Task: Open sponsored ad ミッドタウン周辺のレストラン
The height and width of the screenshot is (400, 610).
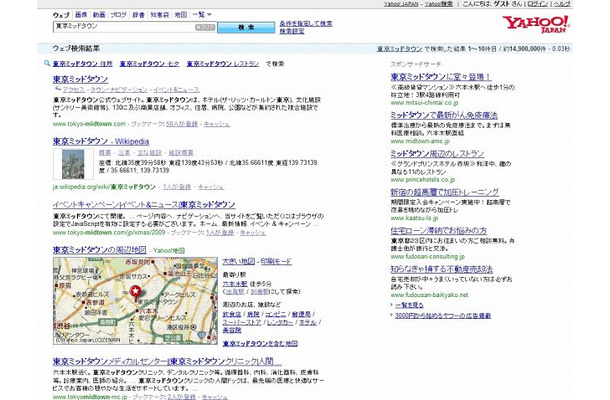Action: coord(437,154)
